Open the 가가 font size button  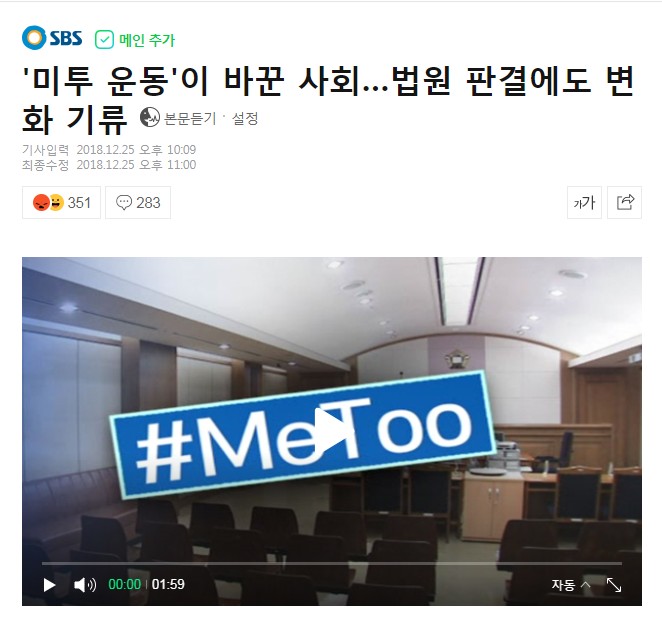[584, 203]
